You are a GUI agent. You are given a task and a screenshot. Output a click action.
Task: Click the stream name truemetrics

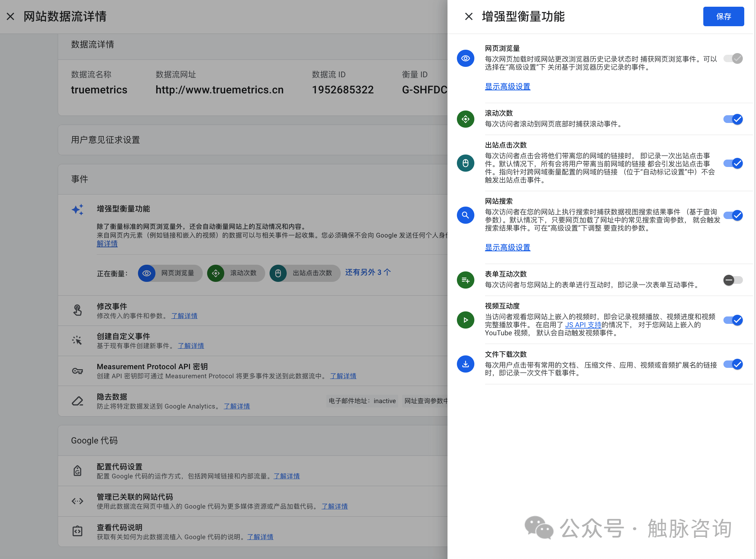99,90
